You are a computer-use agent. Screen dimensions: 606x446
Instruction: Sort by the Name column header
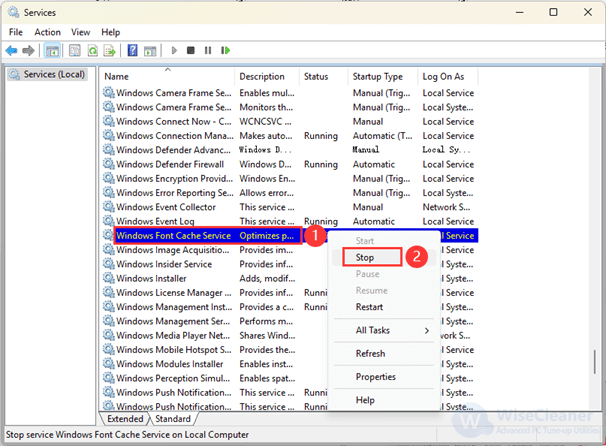168,77
